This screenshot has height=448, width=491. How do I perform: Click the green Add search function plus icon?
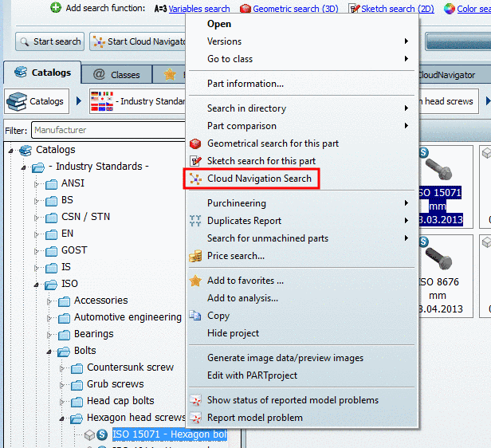coord(56,7)
